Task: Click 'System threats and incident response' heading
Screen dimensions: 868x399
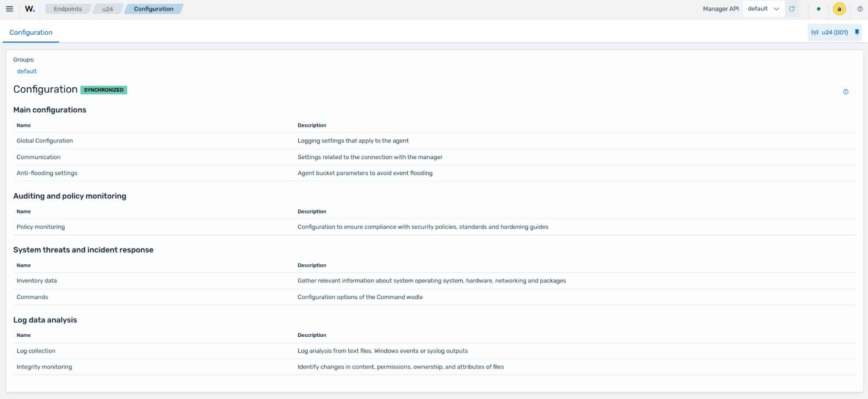Action: point(83,250)
